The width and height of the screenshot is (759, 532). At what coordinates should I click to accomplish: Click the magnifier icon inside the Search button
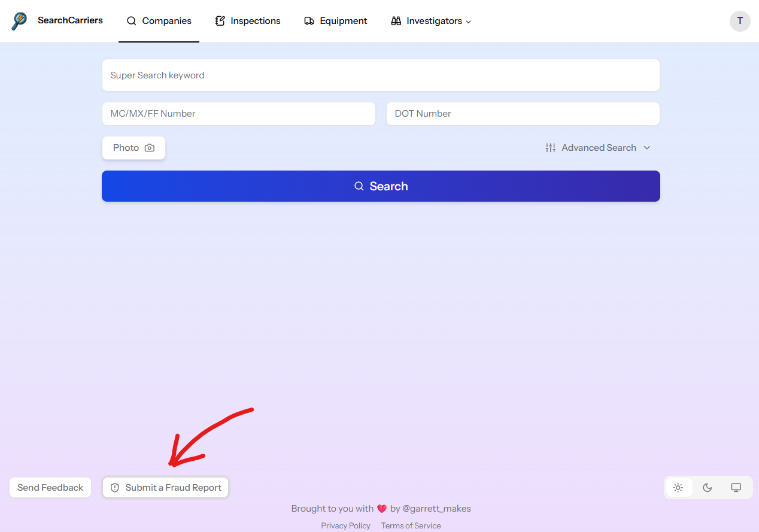359,186
